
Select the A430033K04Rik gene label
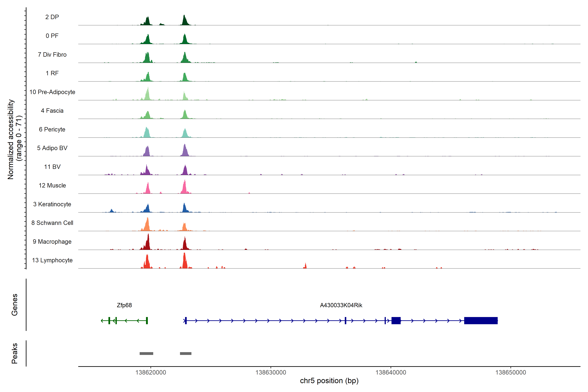341,305
